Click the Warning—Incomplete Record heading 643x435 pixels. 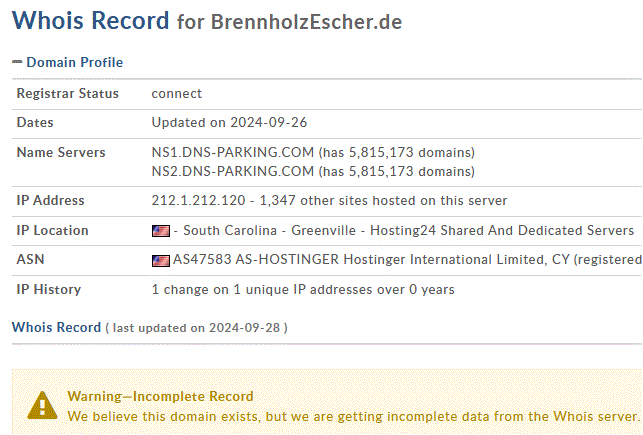tap(160, 396)
